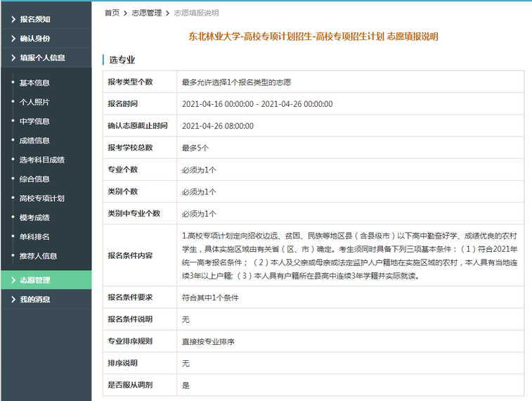This screenshot has width=532, height=401.
Task: Click the 是 value for 是否服从调剂
Action: tap(186, 386)
